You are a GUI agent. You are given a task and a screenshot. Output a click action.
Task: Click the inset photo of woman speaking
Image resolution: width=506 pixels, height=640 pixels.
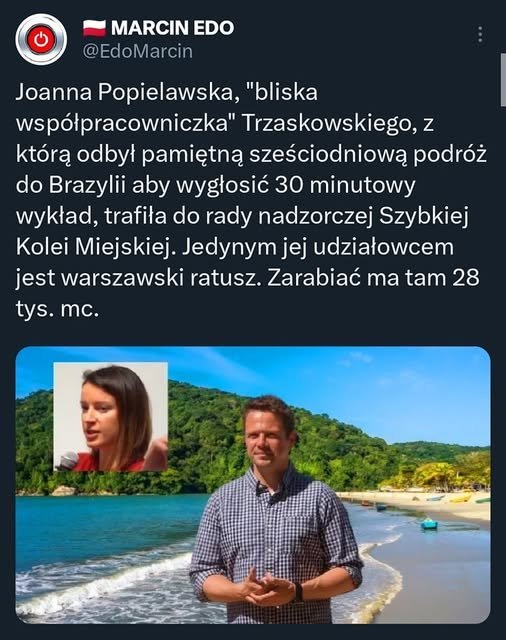[111, 417]
